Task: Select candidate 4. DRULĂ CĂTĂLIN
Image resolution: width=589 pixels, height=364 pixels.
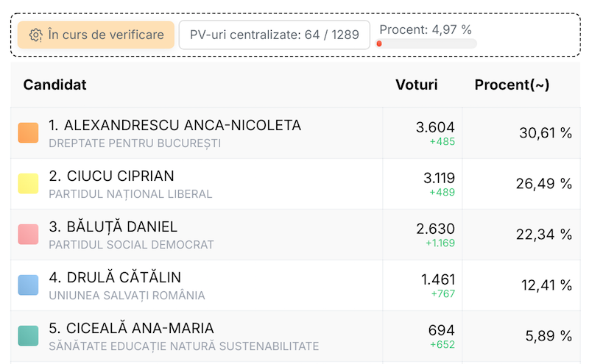Action: (115, 278)
